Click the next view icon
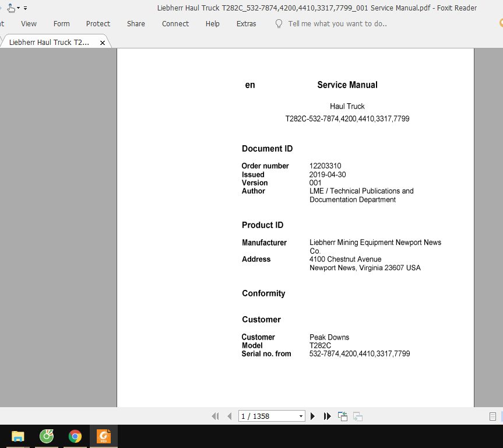The image size is (503, 448). point(358,416)
